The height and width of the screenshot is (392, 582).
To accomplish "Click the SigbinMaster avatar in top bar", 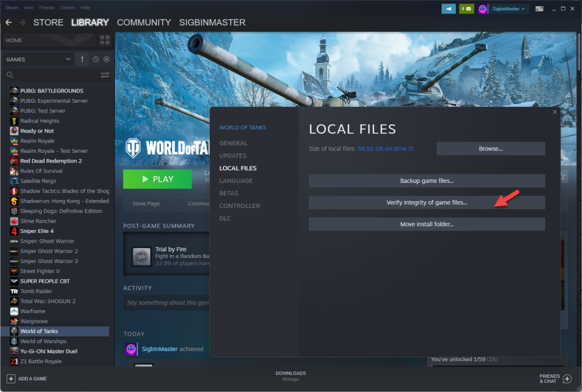I will point(483,9).
